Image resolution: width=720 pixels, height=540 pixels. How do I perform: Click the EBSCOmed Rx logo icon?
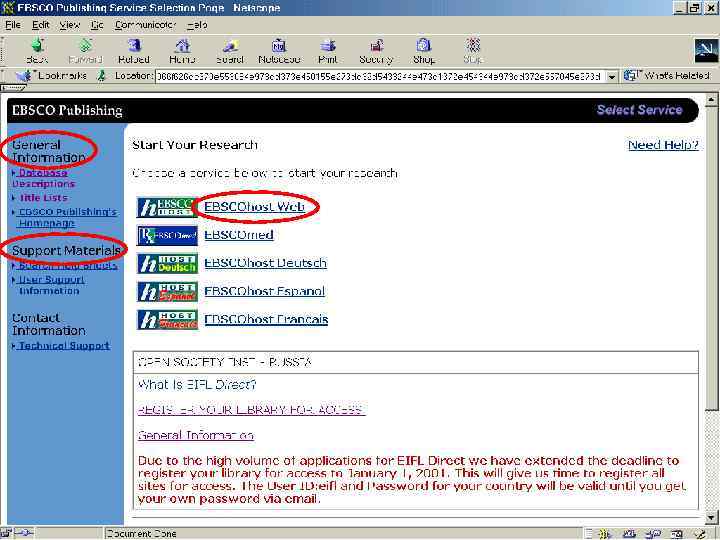167,235
